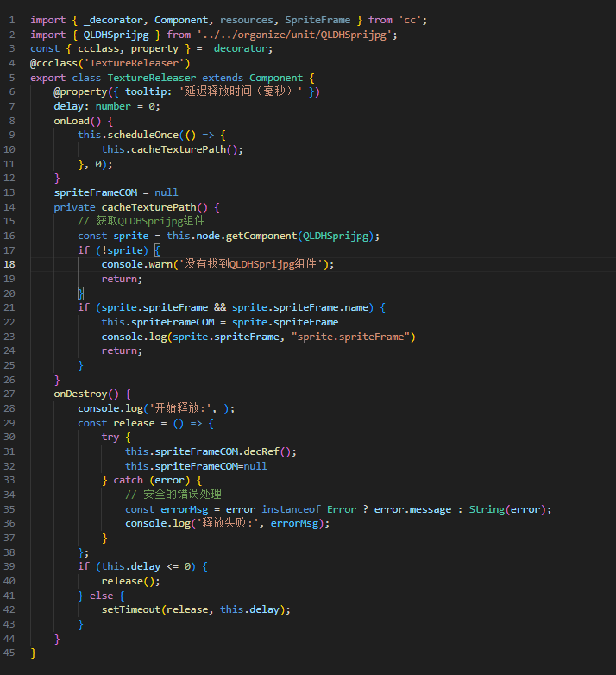
Task: Click 'ccclass' in the const destructuring line
Action: 98,49
